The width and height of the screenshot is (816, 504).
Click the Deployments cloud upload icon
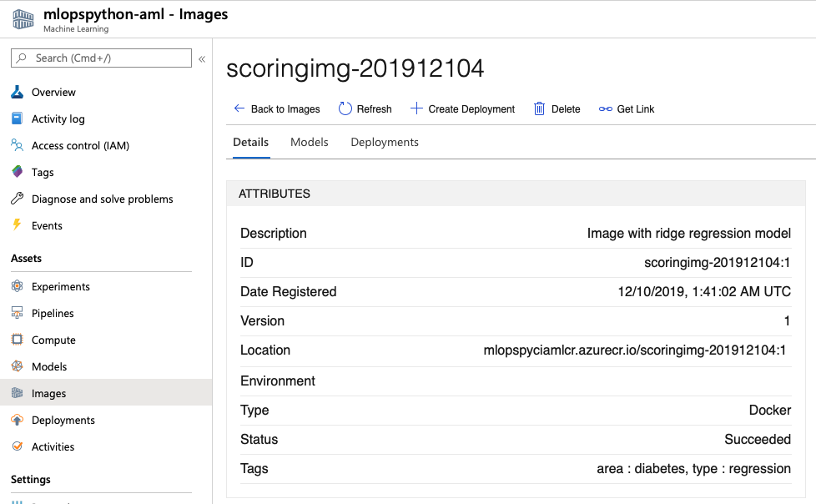(18, 420)
